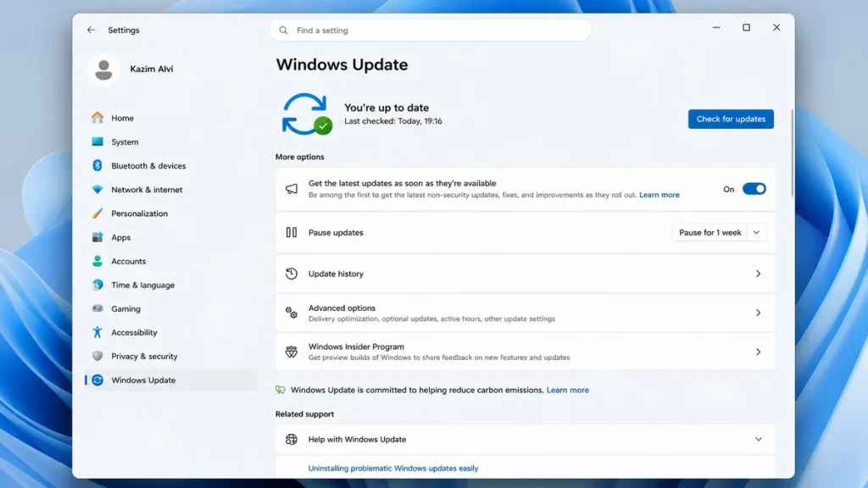Click the Privacy & security shield icon
This screenshot has width=868, height=488.
click(x=97, y=356)
